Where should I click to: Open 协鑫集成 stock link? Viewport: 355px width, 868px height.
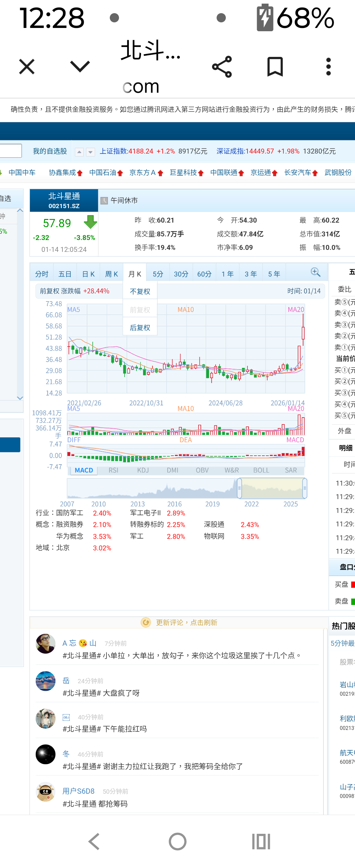point(62,173)
